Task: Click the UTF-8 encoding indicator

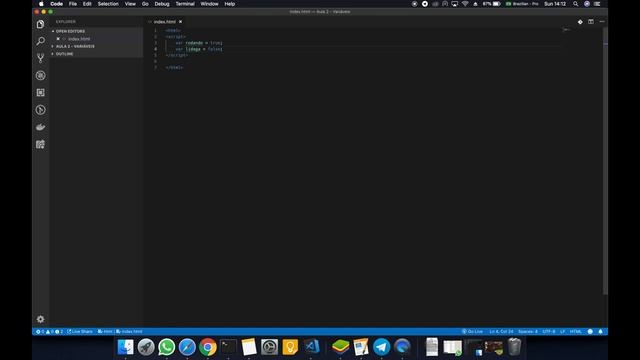Action: point(549,331)
